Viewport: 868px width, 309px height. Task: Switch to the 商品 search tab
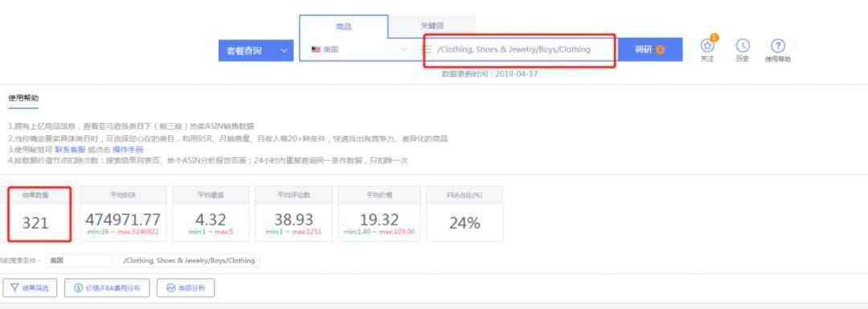(x=344, y=27)
